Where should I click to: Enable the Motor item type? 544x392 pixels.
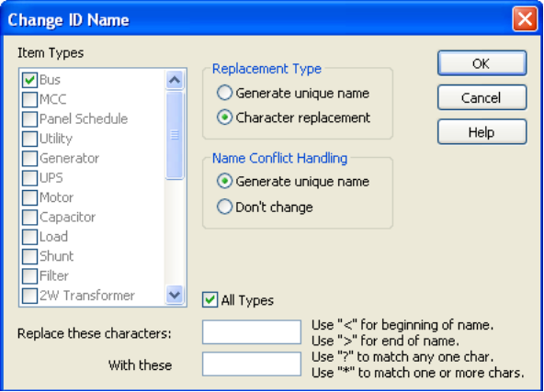point(29,197)
